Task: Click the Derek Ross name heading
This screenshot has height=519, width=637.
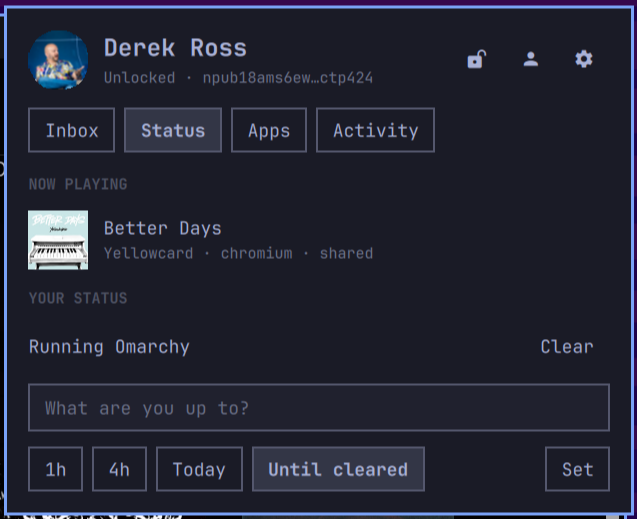Action: [176, 48]
